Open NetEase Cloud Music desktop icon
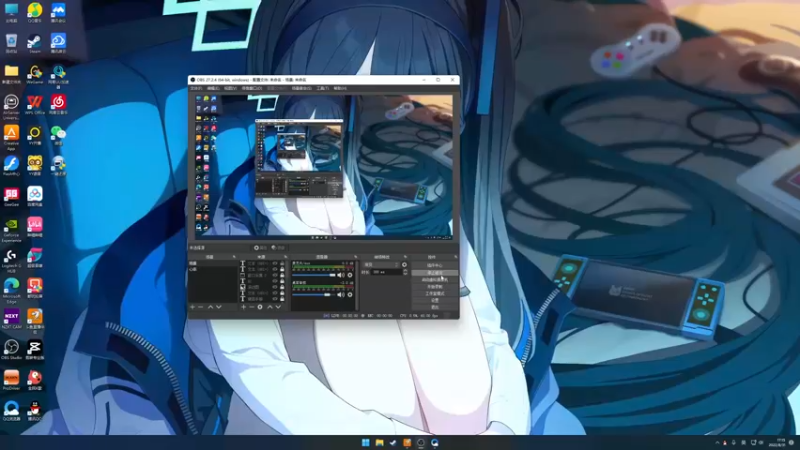 [x=58, y=103]
